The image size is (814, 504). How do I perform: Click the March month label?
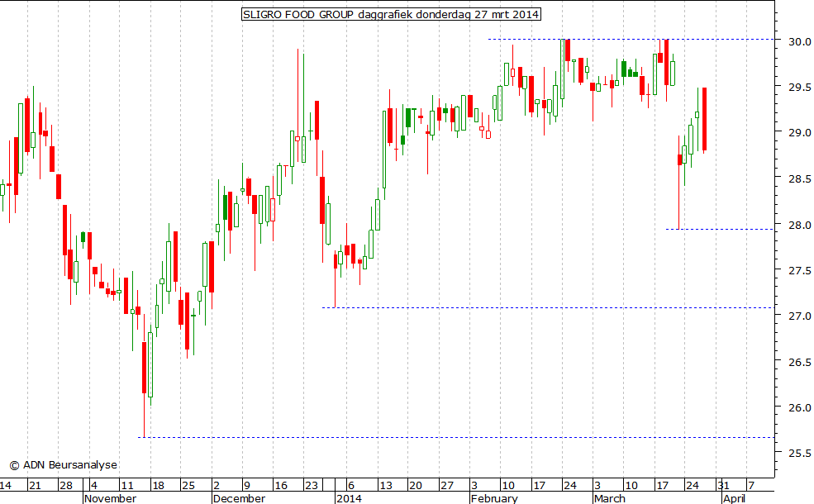(x=609, y=498)
